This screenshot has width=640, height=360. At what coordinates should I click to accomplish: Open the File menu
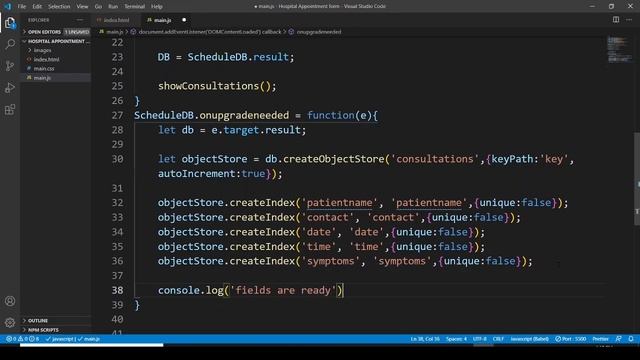pyautogui.click(x=22, y=7)
